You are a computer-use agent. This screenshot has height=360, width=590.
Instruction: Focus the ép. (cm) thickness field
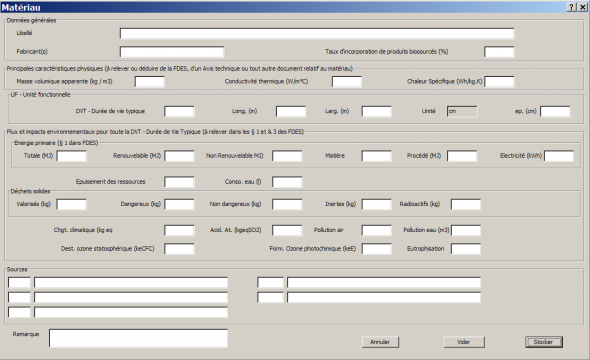pyautogui.click(x=555, y=111)
